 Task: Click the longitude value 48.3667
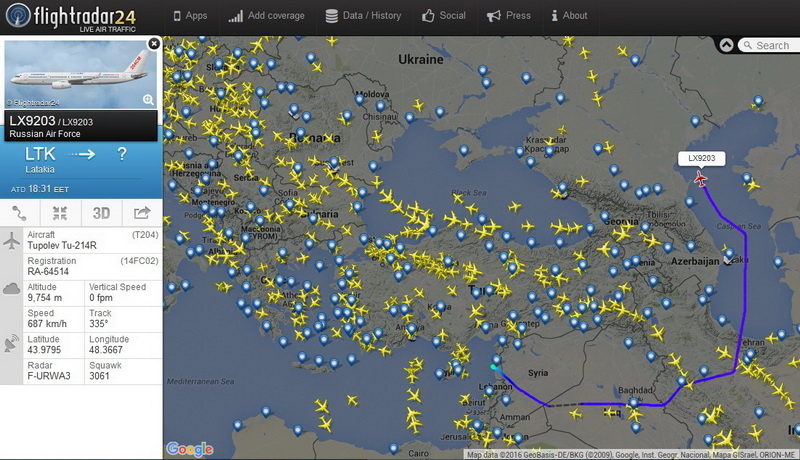coord(106,349)
